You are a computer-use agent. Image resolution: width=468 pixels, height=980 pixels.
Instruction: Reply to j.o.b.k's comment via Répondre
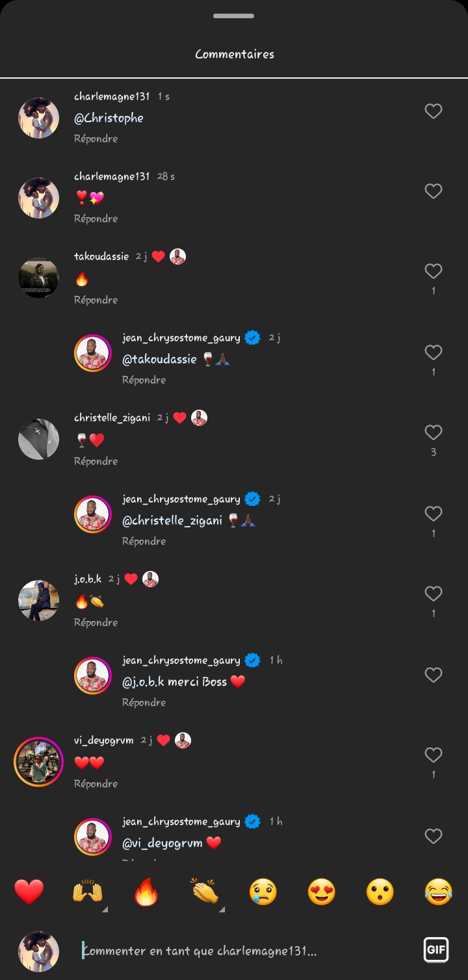point(96,622)
